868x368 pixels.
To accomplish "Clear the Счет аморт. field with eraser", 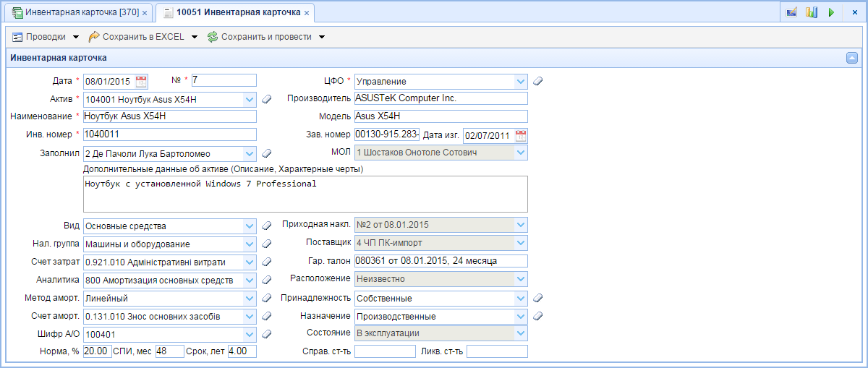I will click(265, 316).
